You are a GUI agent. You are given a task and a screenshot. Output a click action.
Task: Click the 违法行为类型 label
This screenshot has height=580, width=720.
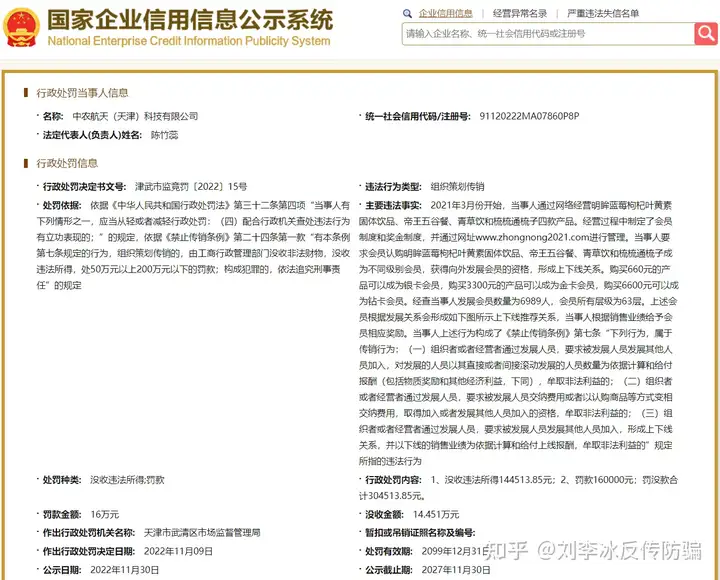click(x=393, y=186)
